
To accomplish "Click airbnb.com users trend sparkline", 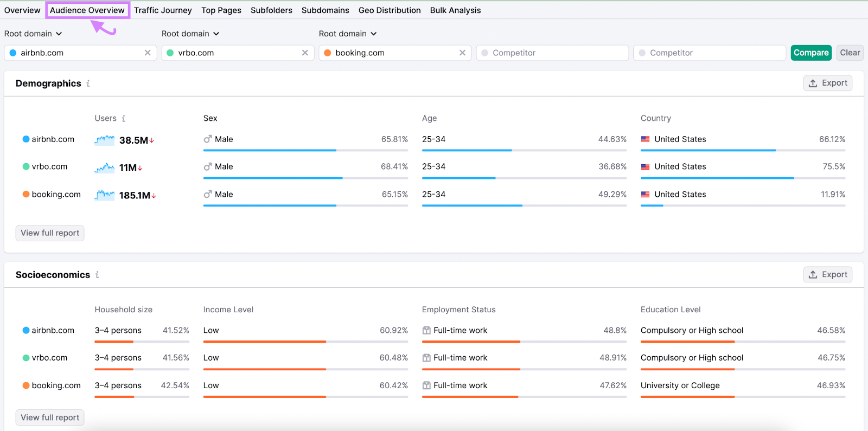I will [x=104, y=140].
